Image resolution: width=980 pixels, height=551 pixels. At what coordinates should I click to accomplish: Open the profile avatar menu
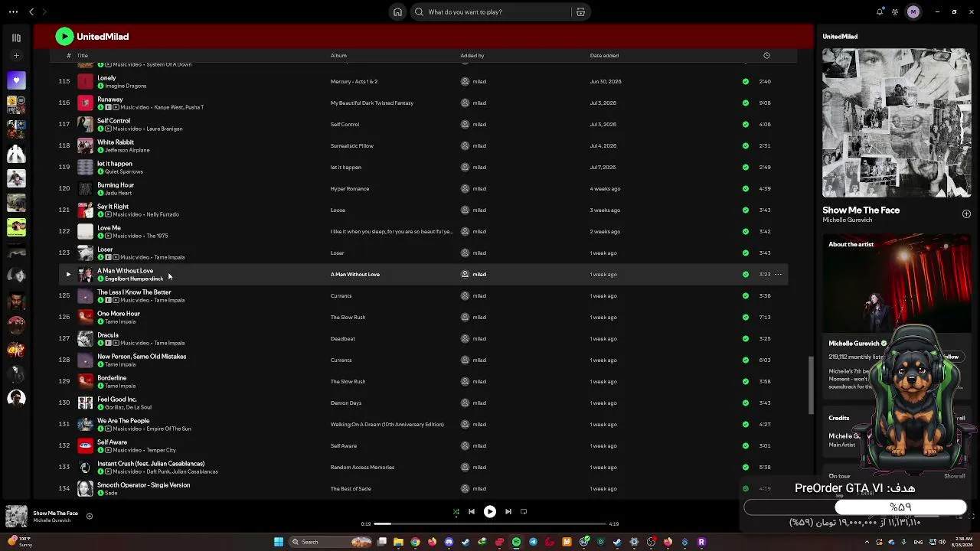click(x=913, y=12)
